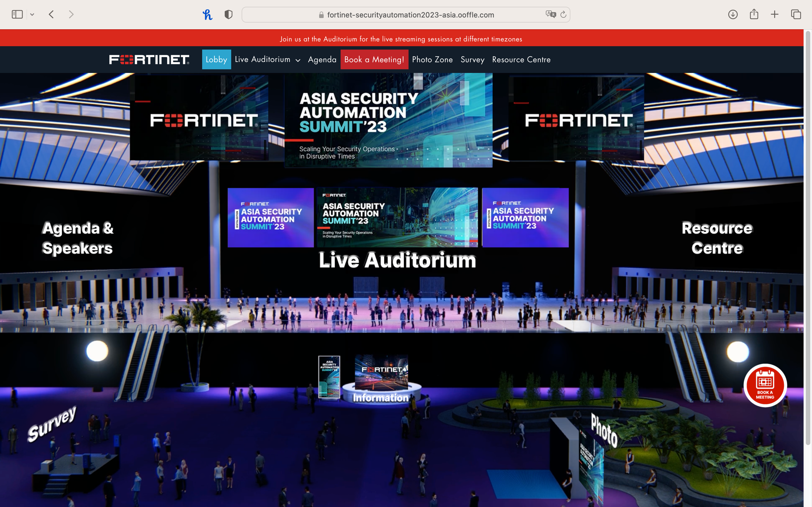
Task: Expand the Live Auditorium dropdown
Action: point(298,60)
